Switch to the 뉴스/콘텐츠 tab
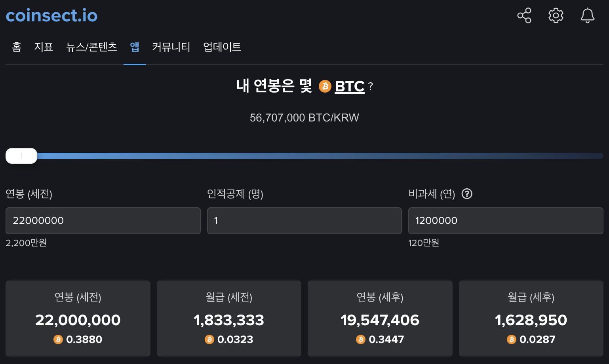This screenshot has height=364, width=609. tap(91, 47)
